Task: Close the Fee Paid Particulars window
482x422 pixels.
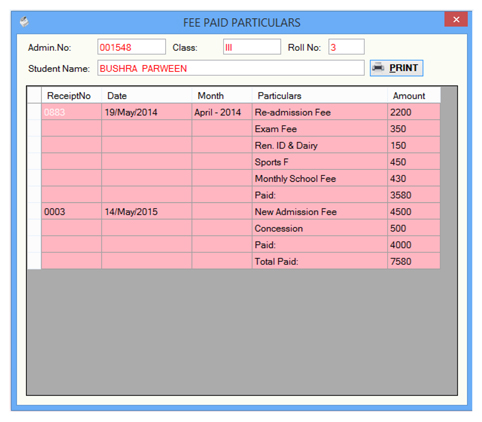Action: [x=456, y=19]
